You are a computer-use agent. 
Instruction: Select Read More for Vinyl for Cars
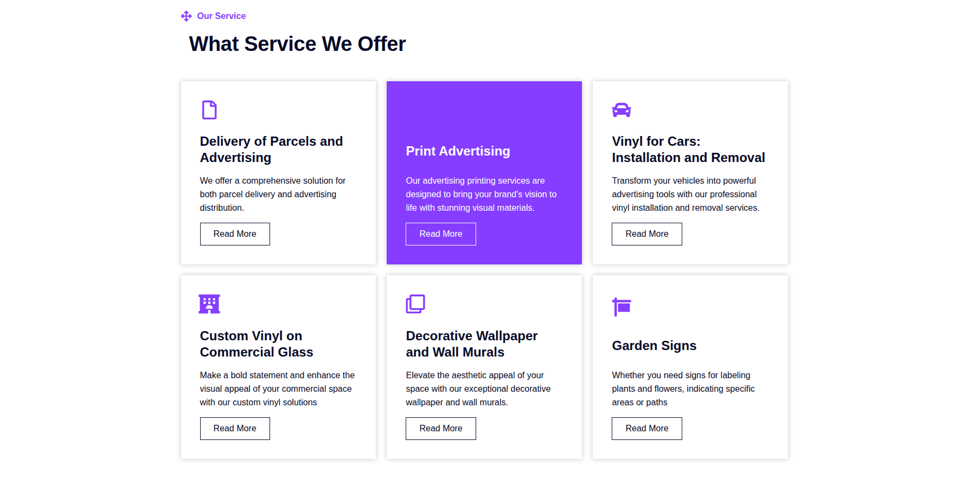[646, 234]
